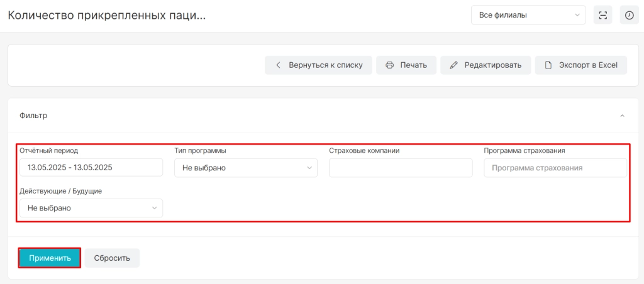Click the file icon on Экспорт в Excel
The image size is (644, 284).
pos(548,65)
